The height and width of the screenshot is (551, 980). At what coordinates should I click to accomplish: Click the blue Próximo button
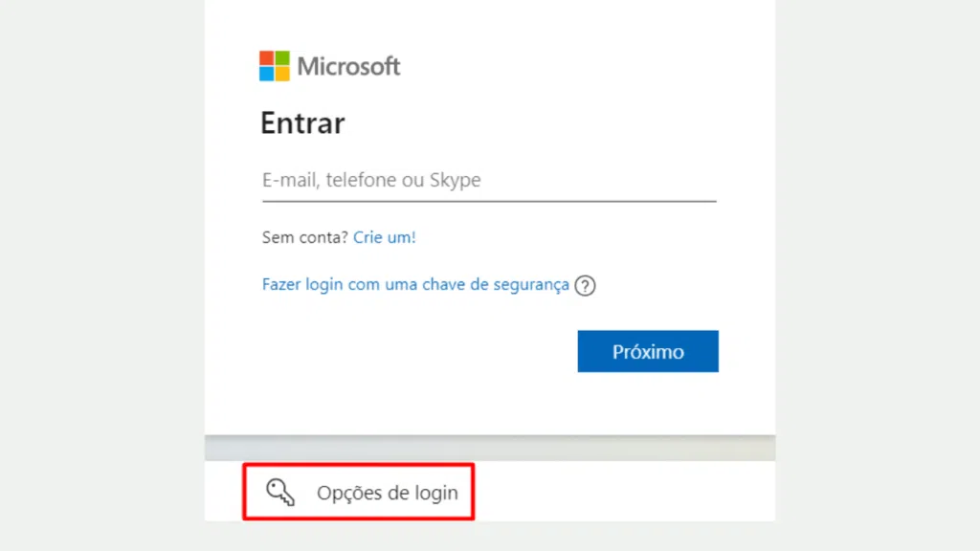point(648,351)
